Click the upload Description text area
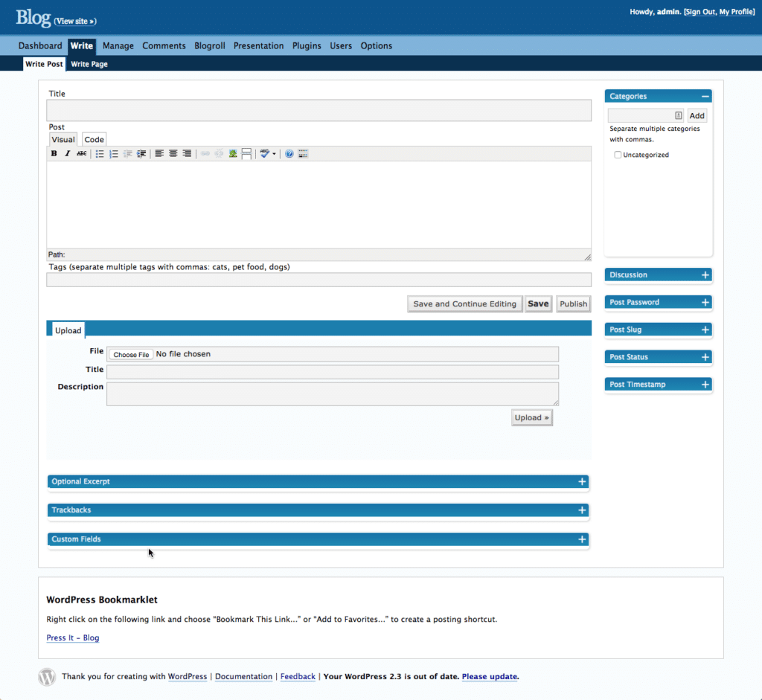The height and width of the screenshot is (700, 762). pos(333,394)
